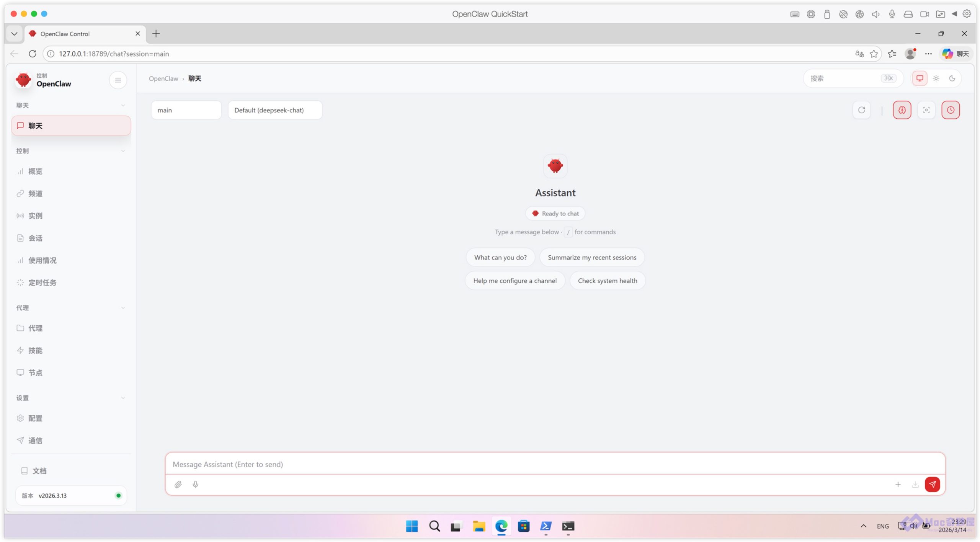Viewport: 980px width, 542px height.
Task: Click the export download icon in composer
Action: click(x=915, y=485)
